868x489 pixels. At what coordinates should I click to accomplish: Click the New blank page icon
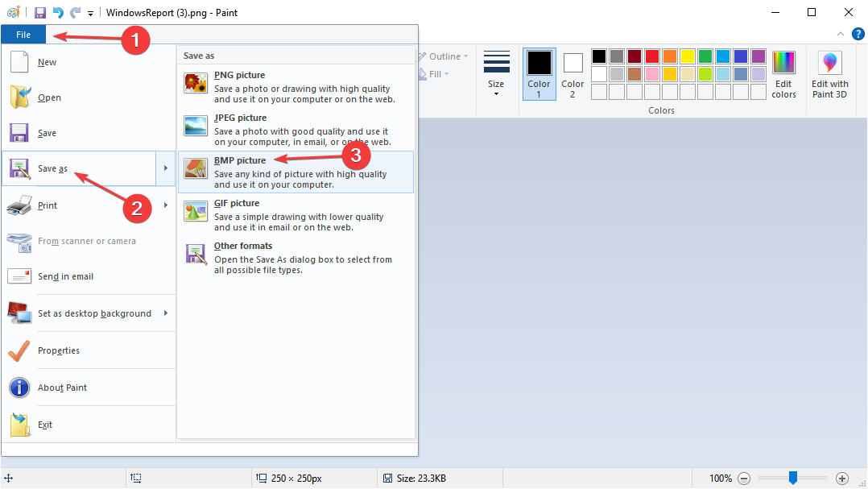pyautogui.click(x=19, y=62)
